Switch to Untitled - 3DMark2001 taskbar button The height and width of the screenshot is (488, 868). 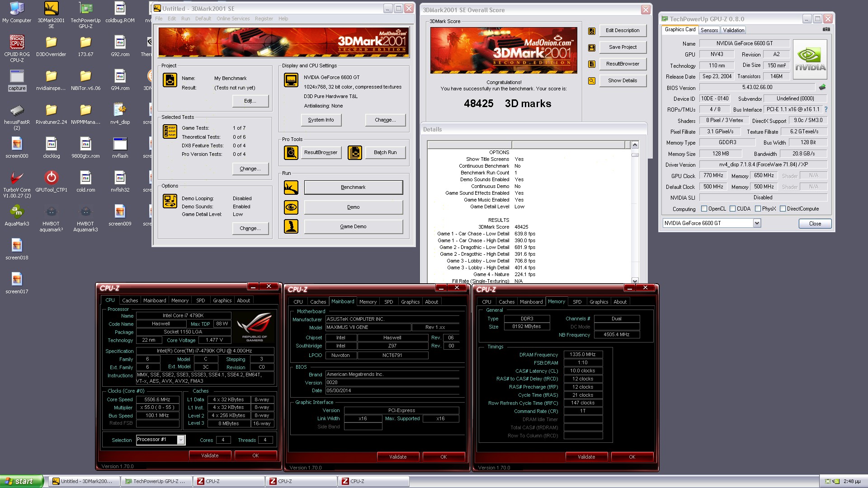pos(84,481)
